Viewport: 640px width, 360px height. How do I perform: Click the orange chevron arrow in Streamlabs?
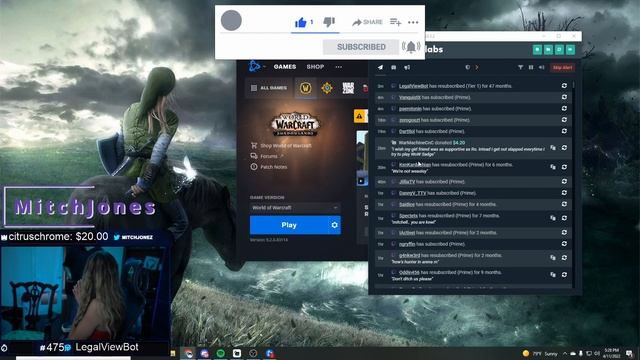[x=476, y=67]
